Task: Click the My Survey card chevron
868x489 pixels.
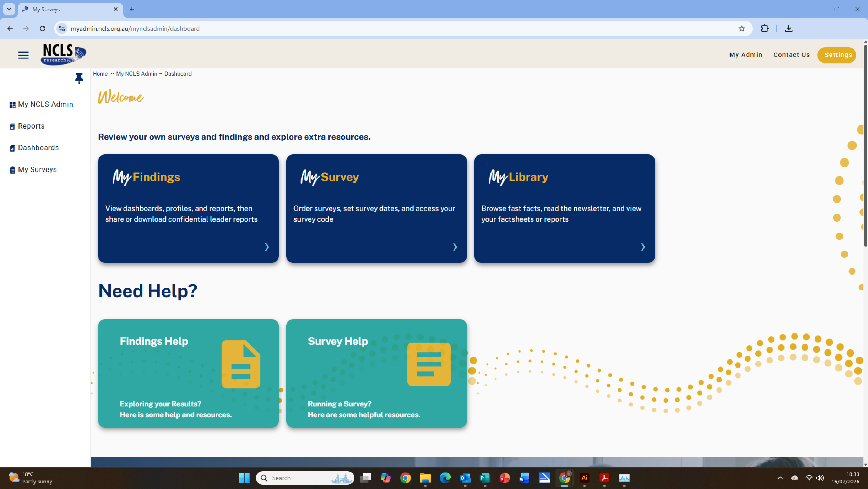Action: point(455,247)
